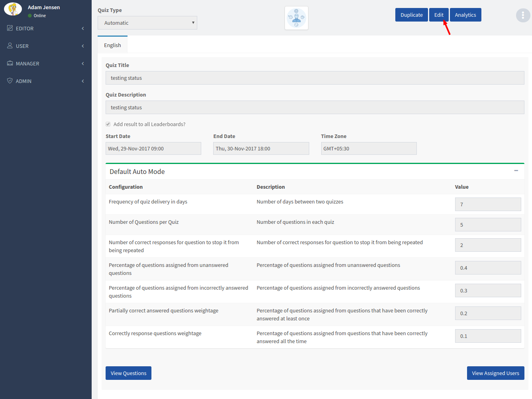Collapse the Default Auto Mode panel
Screen dimensions: 532x399
516,171
